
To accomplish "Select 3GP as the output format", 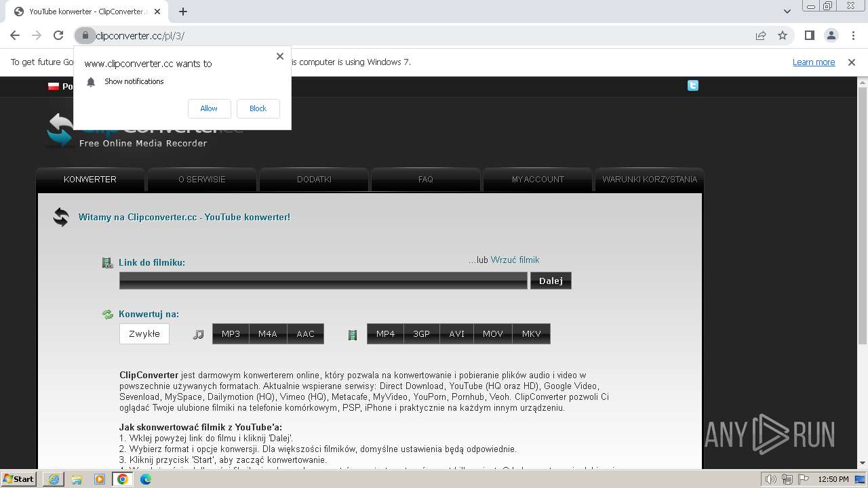I will [x=422, y=334].
